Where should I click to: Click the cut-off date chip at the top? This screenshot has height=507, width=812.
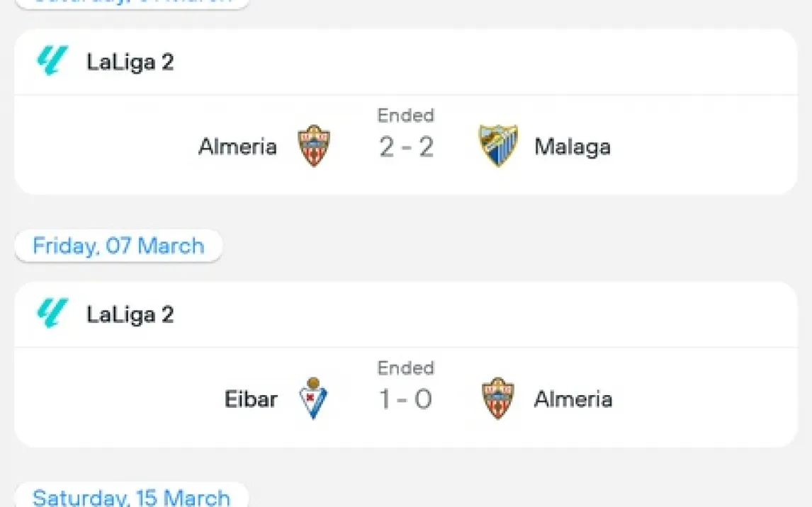click(x=132, y=2)
